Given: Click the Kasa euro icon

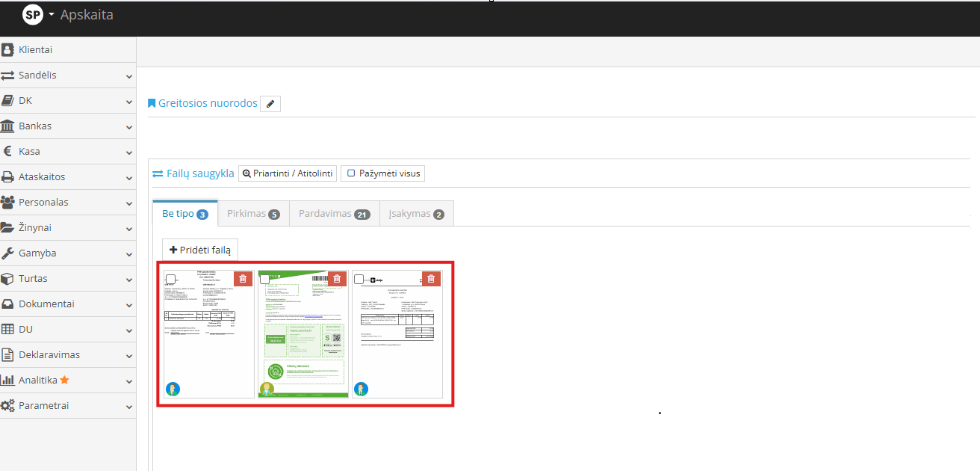Looking at the screenshot, I should [7, 152].
